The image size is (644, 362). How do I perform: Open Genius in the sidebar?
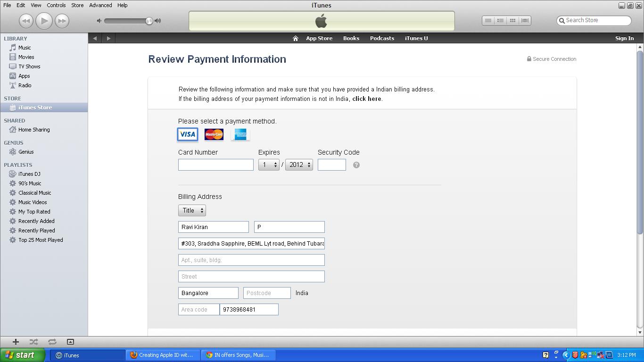26,152
